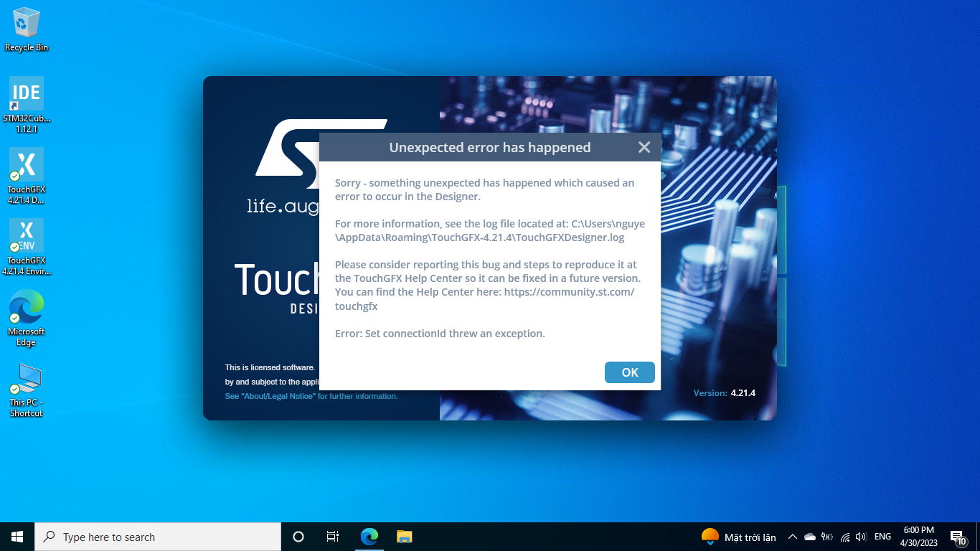Expand hidden icons in the system tray
This screenshot has height=551, width=980.
click(x=793, y=536)
